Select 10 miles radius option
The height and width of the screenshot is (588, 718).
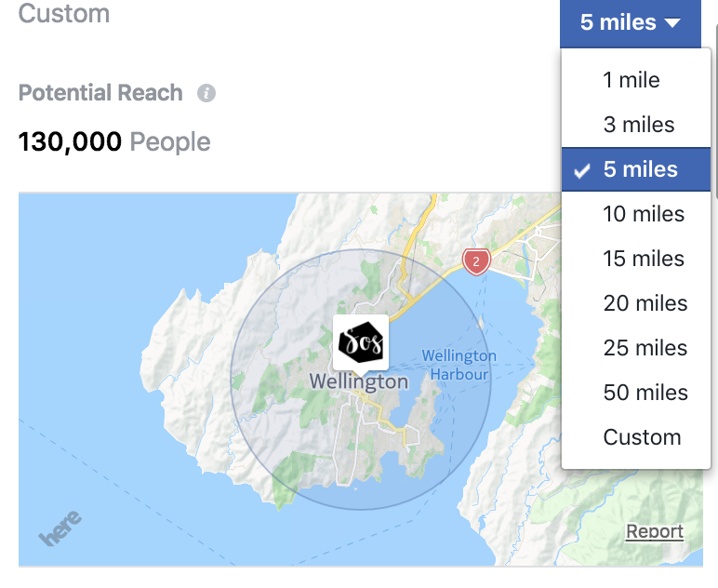[636, 214]
